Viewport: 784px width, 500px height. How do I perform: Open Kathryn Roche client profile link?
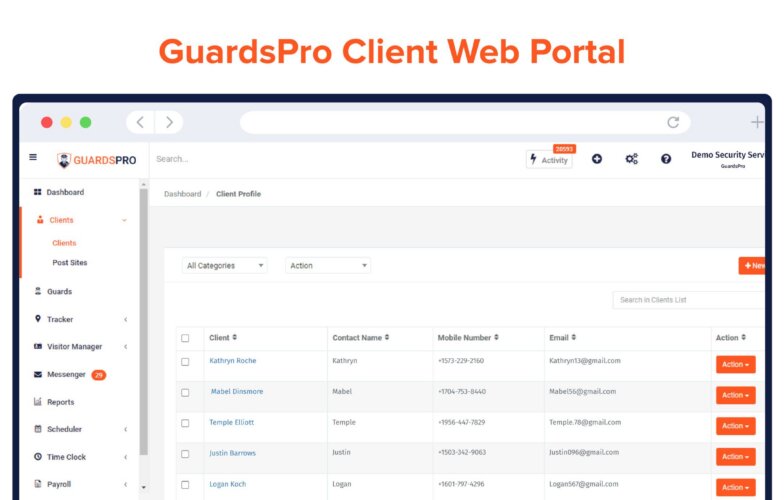[232, 360]
